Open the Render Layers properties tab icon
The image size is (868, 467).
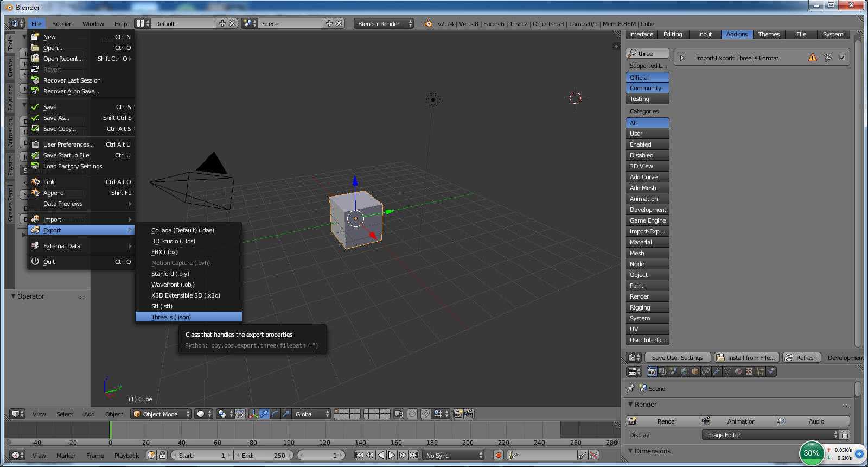(x=662, y=371)
